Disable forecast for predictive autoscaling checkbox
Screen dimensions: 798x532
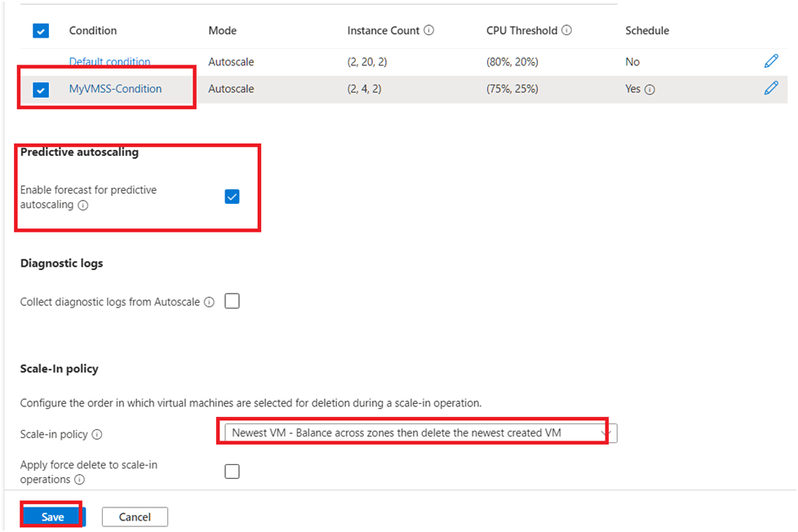pos(232,197)
